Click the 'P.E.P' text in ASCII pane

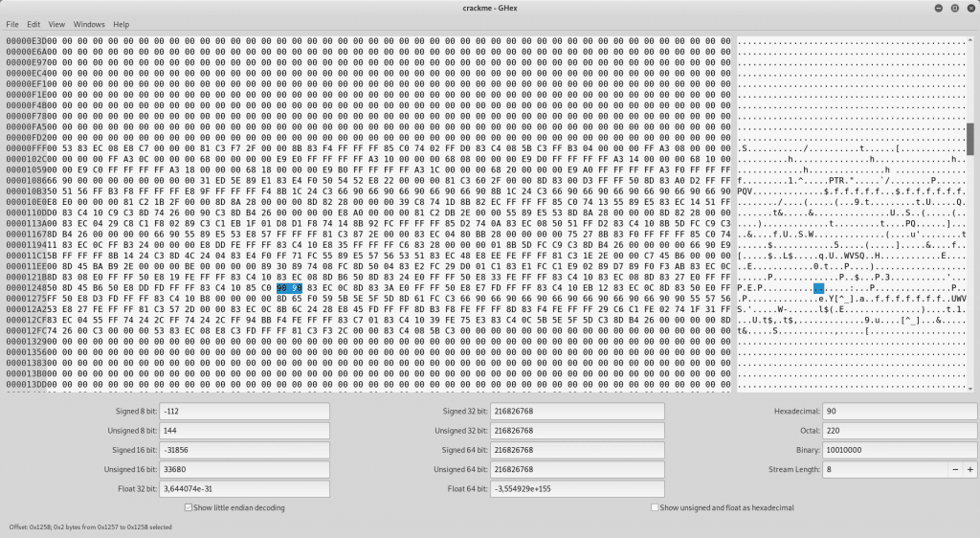(x=750, y=288)
